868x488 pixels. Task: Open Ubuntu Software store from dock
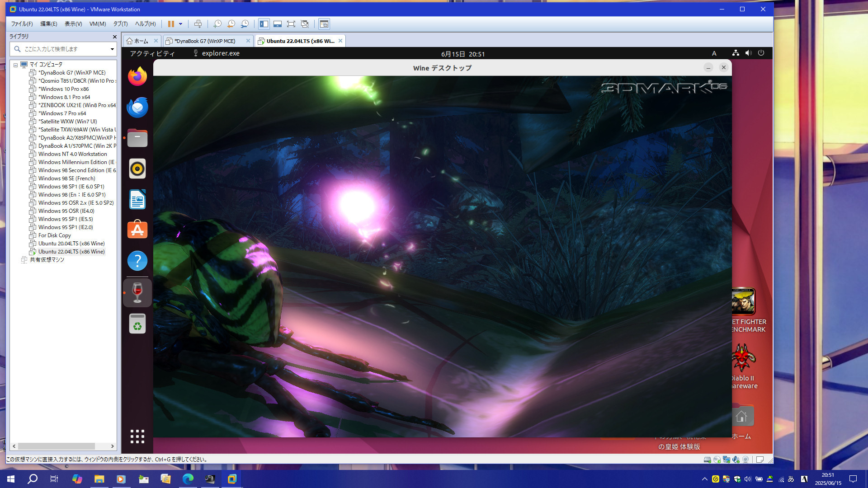[x=137, y=230]
